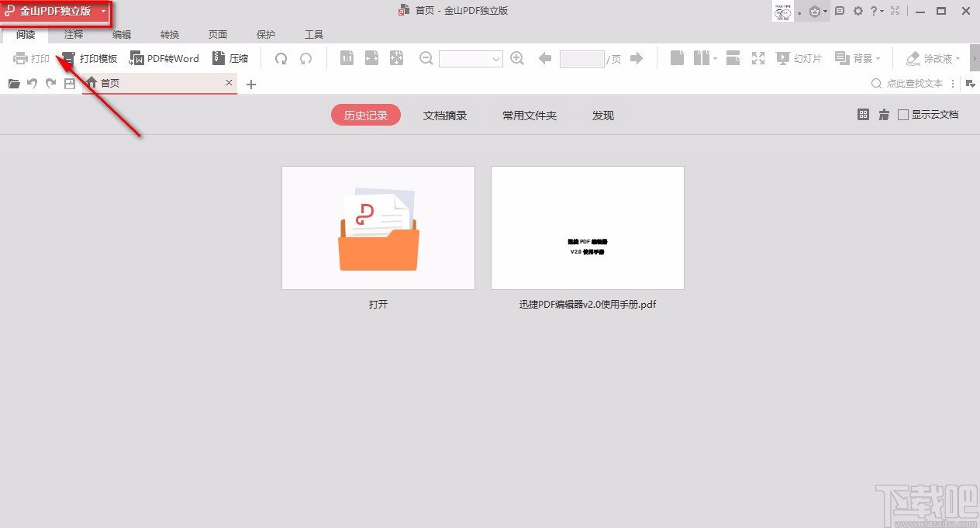The width and height of the screenshot is (980, 528).
Task: Switch to single page view icon
Action: pyautogui.click(x=677, y=57)
